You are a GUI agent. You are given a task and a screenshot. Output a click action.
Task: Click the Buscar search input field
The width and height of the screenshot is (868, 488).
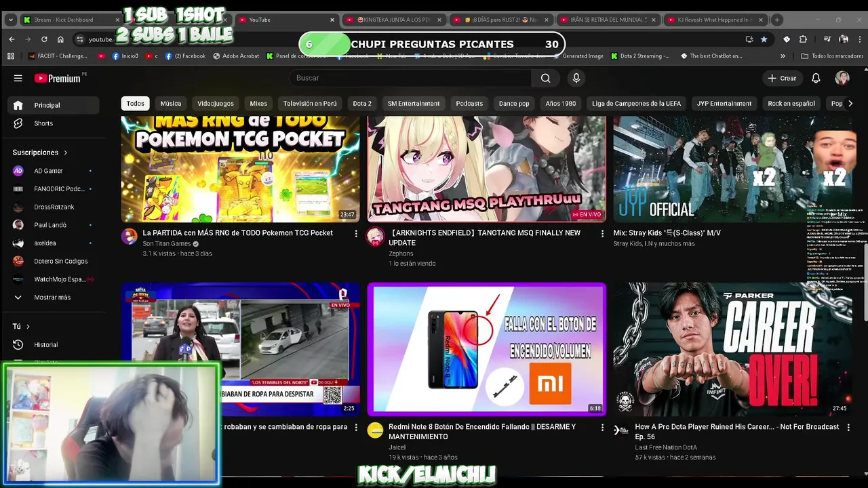pos(410,78)
